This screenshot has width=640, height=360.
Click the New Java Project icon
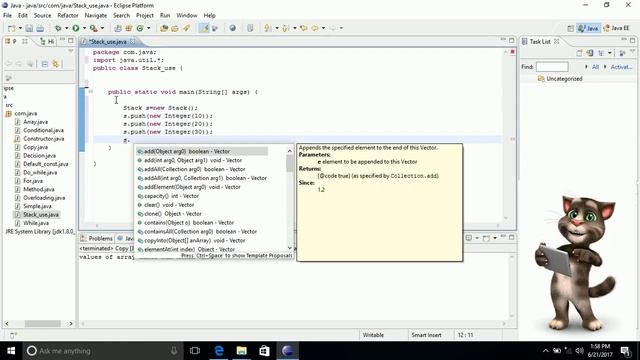(118, 28)
